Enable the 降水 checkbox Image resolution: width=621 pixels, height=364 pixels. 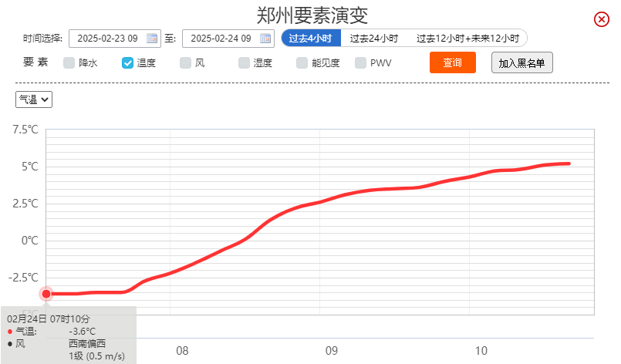click(x=69, y=63)
